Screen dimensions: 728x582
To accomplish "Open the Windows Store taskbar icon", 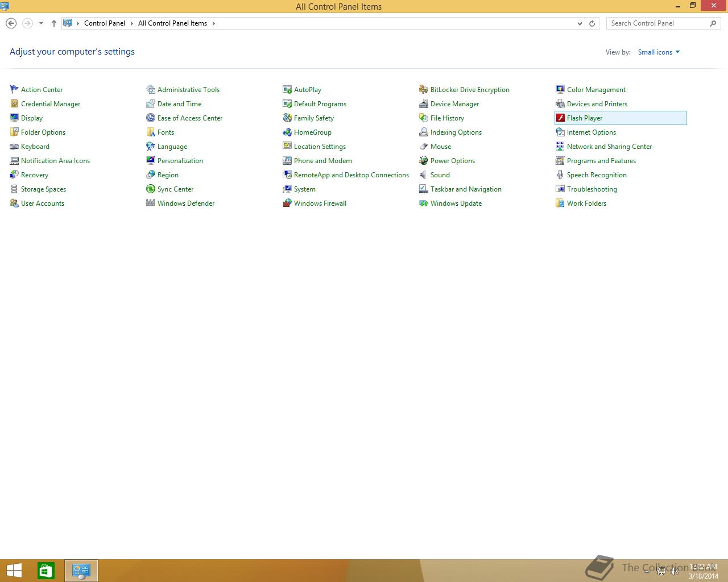I will (x=46, y=571).
